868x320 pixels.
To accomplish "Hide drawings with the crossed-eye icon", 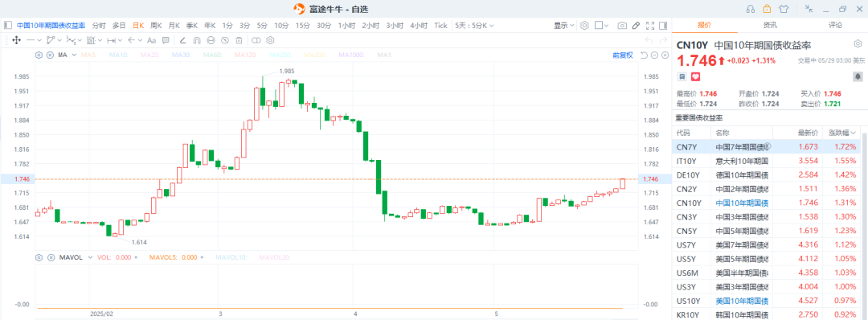I will [x=225, y=40].
